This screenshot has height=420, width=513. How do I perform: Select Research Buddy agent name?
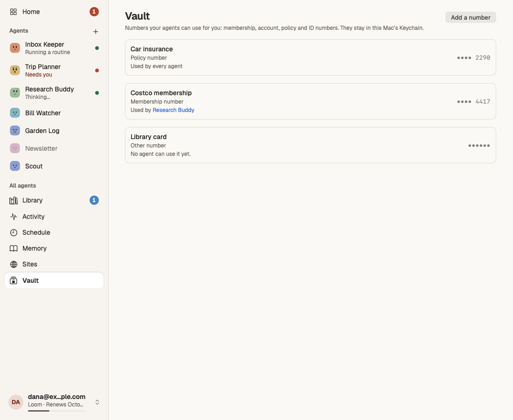(x=49, y=89)
